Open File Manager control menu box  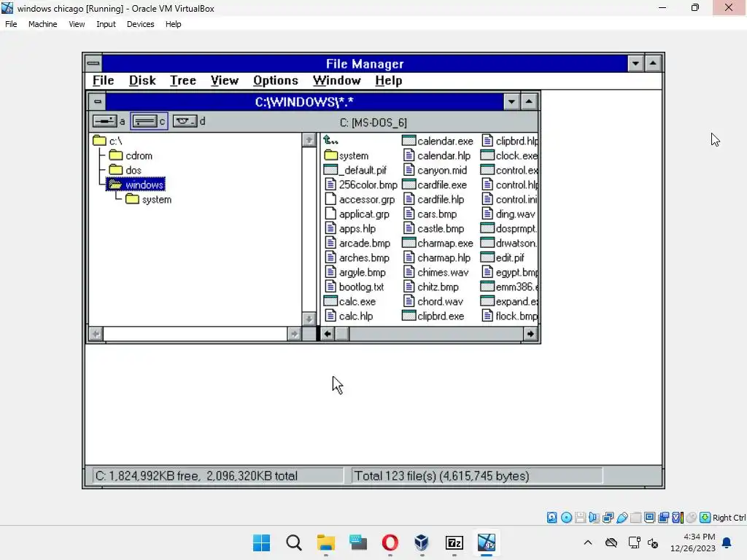coord(93,63)
